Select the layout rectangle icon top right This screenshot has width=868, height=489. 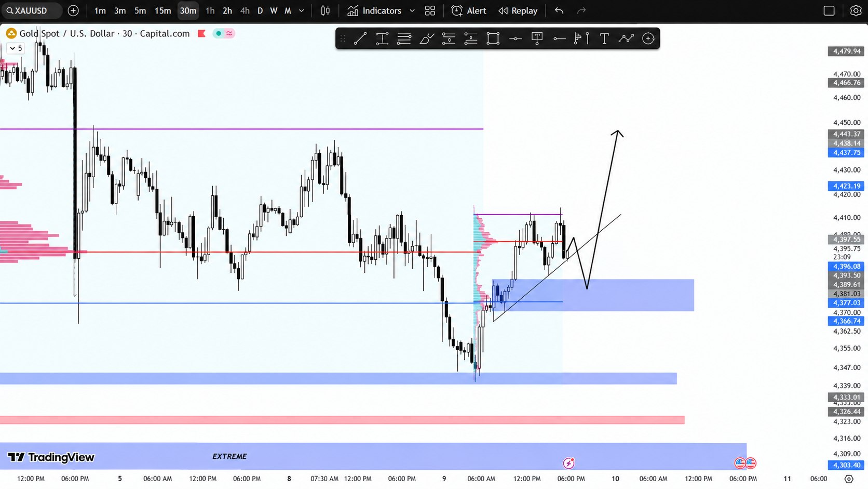tap(829, 10)
